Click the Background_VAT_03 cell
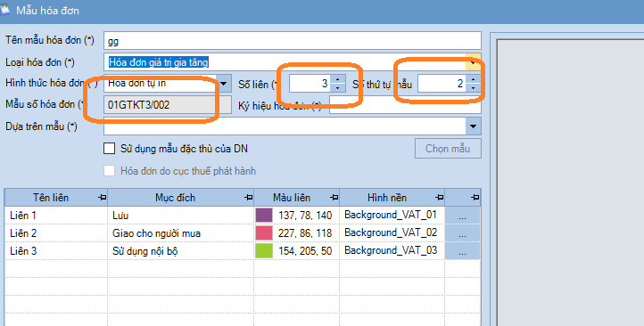This screenshot has height=326, width=644. pyautogui.click(x=392, y=251)
